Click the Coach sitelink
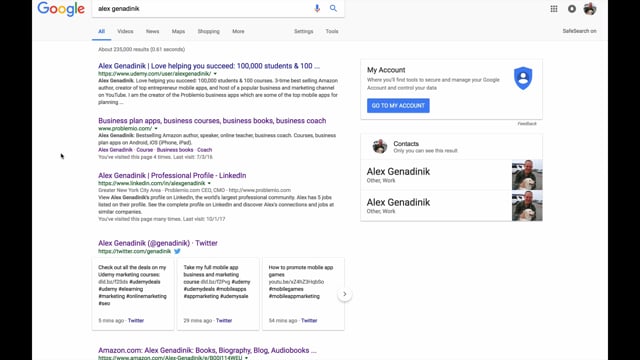640x360 pixels. coord(204,150)
